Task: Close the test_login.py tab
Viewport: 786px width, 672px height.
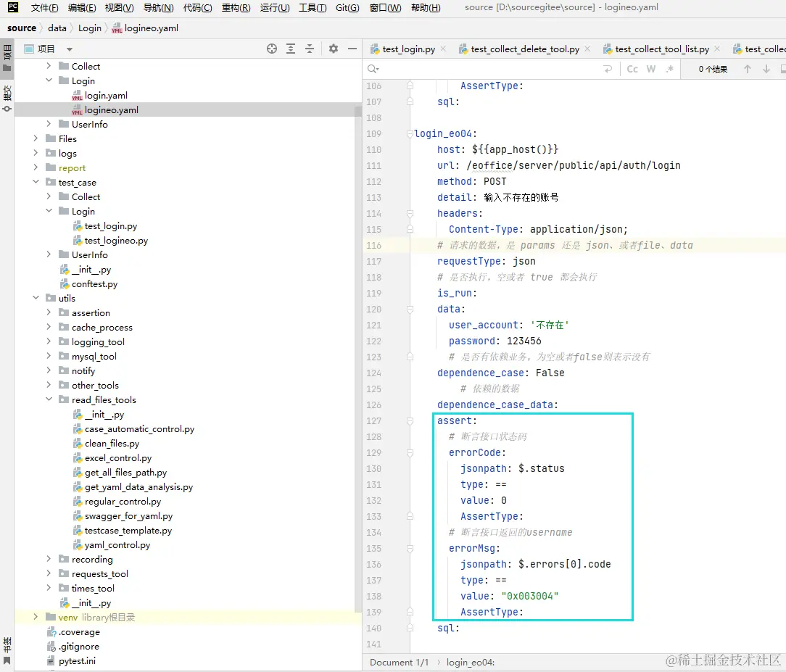Action: click(443, 49)
